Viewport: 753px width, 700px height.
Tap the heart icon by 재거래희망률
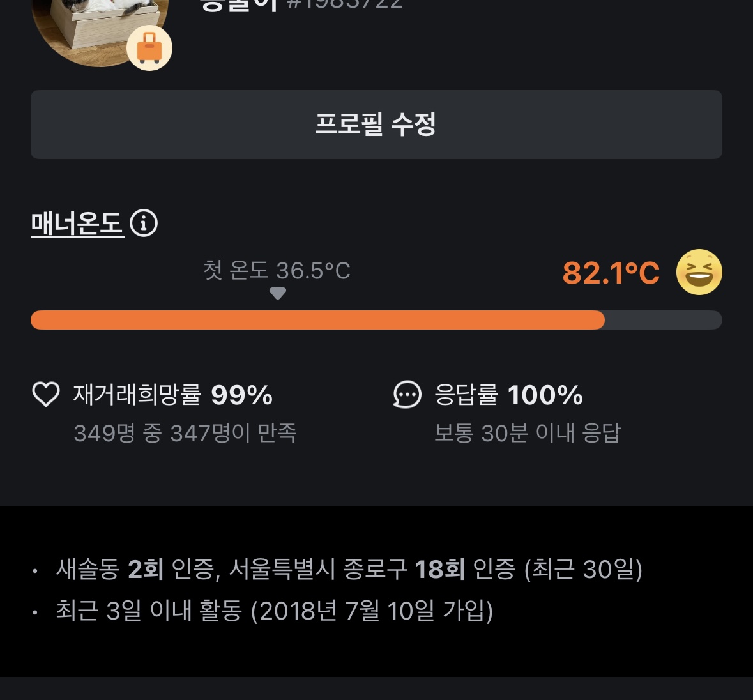click(x=46, y=395)
